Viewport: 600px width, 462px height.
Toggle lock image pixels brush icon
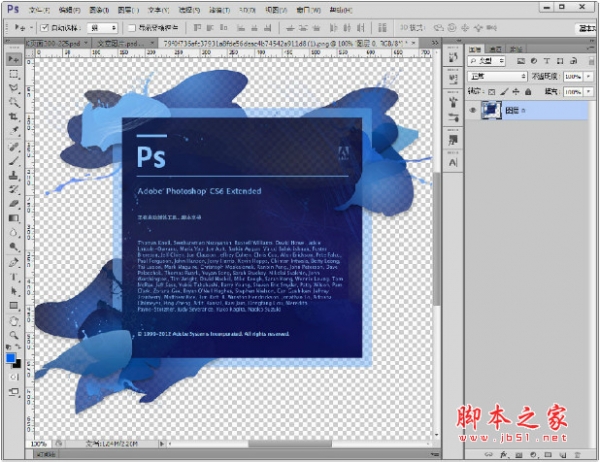click(504, 92)
